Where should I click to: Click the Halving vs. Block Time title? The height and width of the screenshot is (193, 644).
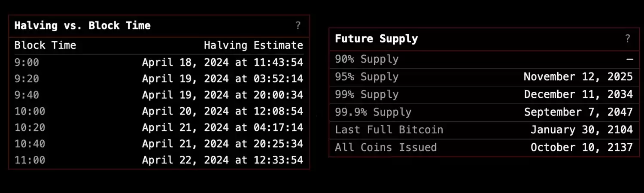click(x=82, y=26)
